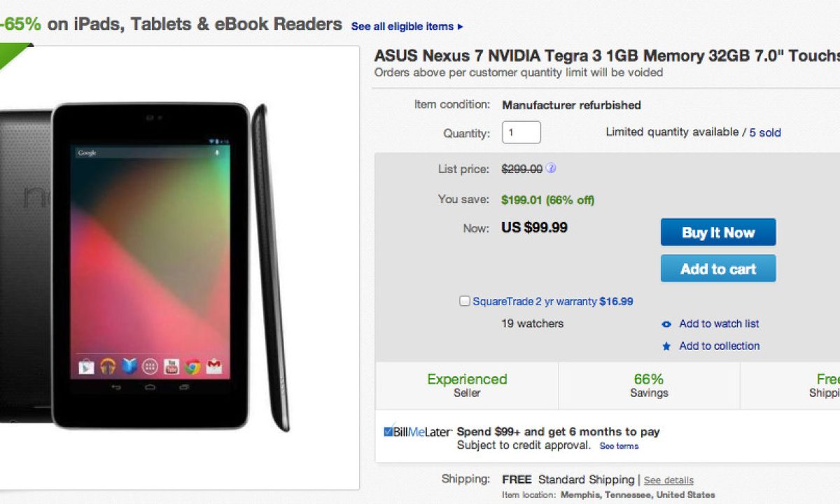Click the Experienced Seller badge
The width and height of the screenshot is (840, 504).
(467, 385)
